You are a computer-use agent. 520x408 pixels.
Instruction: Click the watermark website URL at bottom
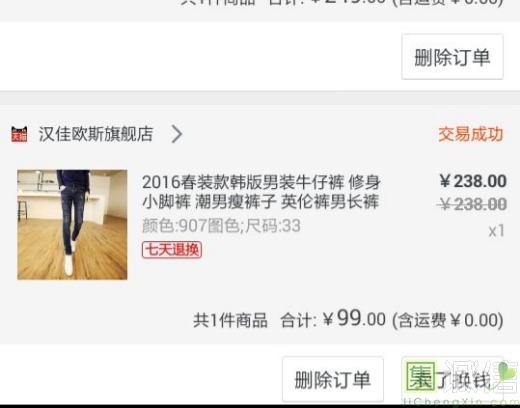(460, 401)
